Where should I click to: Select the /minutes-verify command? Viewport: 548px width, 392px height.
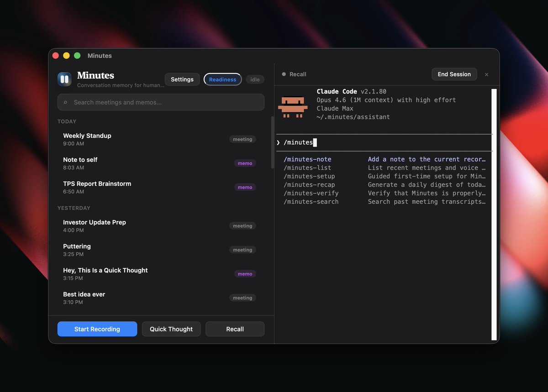click(385, 193)
